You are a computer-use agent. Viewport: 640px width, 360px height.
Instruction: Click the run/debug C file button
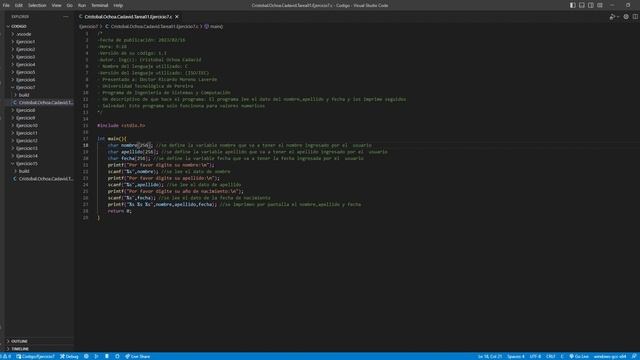click(612, 17)
